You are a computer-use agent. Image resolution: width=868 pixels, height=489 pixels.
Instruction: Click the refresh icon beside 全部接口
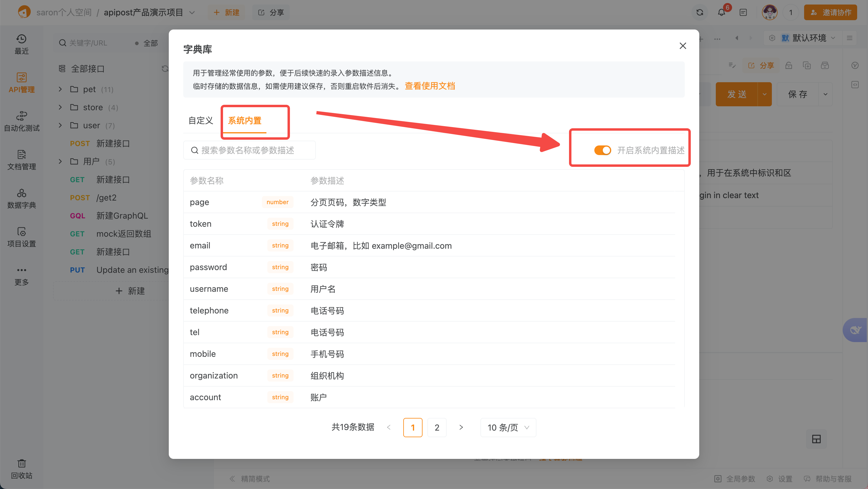coord(165,69)
